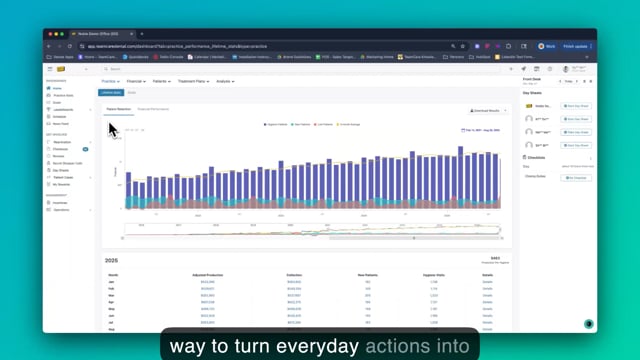
Task: Open the Work browser profile
Action: 547,46
